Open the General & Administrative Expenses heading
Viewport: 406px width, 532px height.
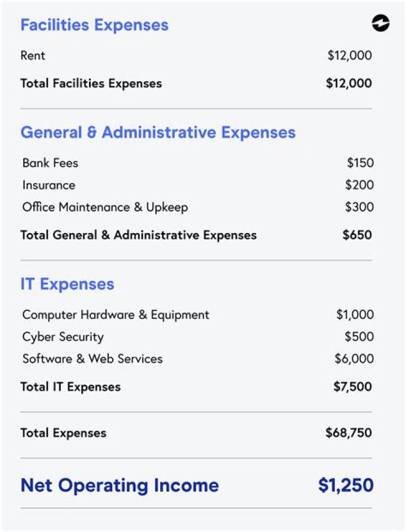(x=158, y=133)
